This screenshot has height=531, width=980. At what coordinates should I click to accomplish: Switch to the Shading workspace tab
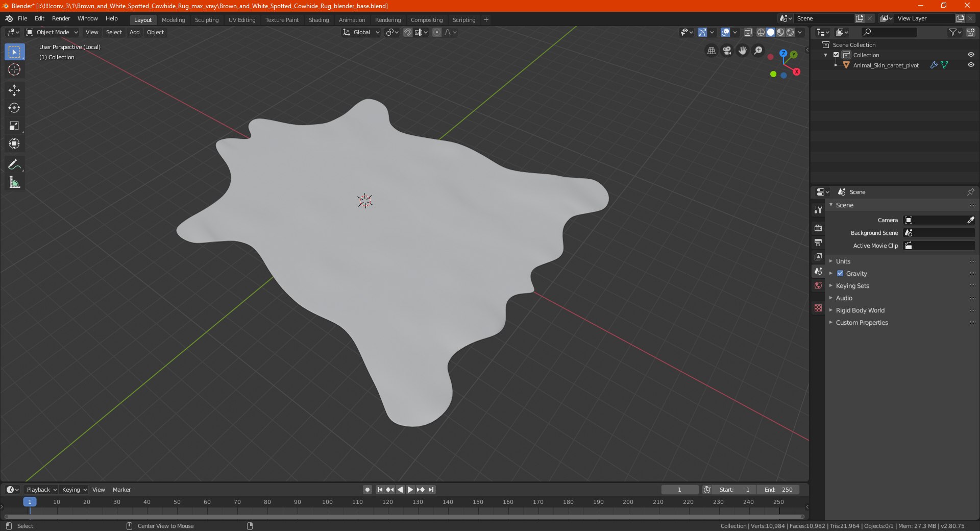point(318,20)
